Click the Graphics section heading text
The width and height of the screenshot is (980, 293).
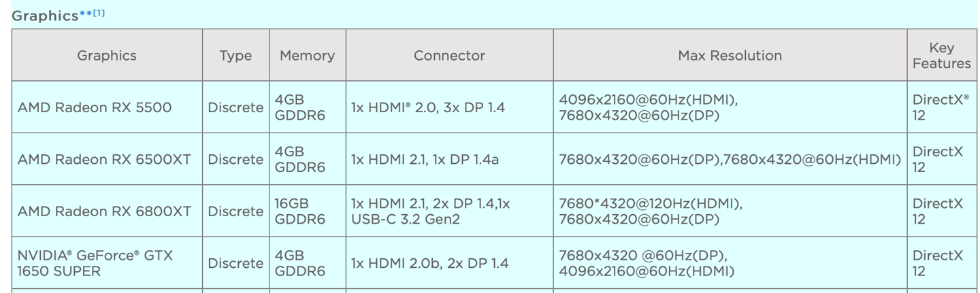45,16
